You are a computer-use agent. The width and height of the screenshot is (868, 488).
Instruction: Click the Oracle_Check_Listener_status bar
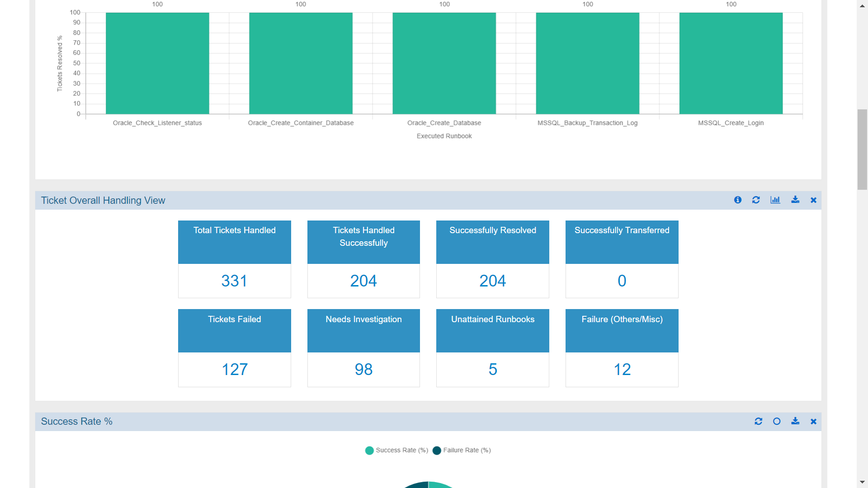pos(157,63)
